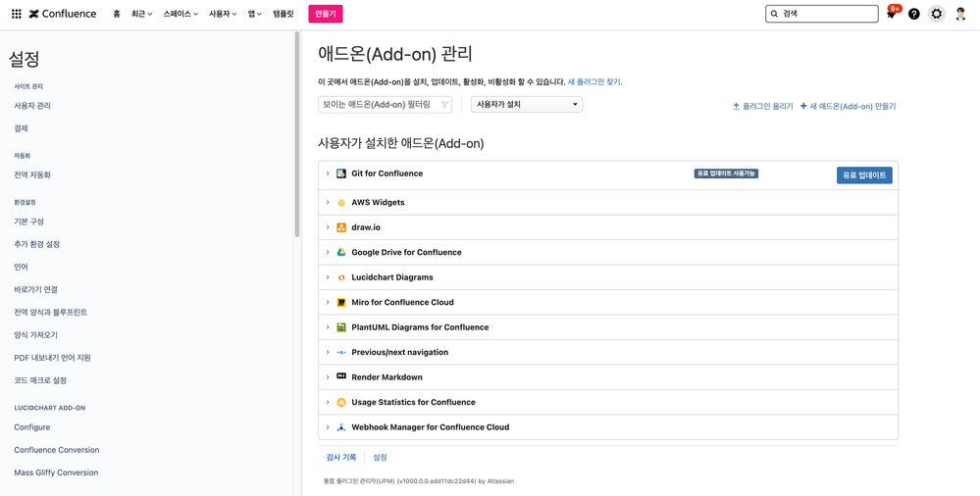This screenshot has height=496, width=980.
Task: Expand the Lucidchart Diagrams row
Action: [x=327, y=277]
